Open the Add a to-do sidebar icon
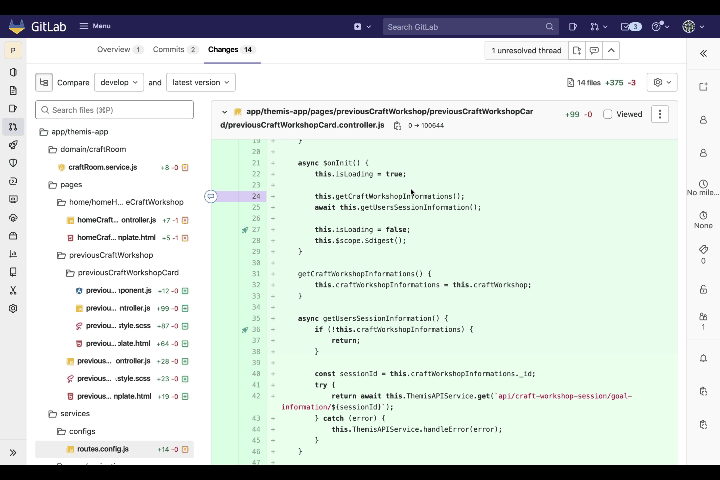The width and height of the screenshot is (720, 480). 703,87
